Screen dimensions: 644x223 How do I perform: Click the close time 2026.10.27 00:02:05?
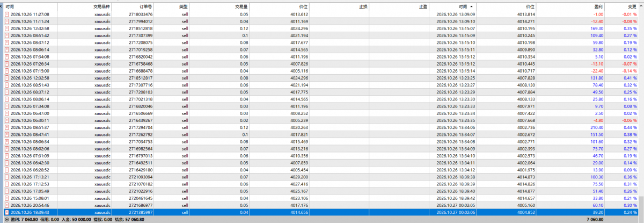(x=457, y=205)
